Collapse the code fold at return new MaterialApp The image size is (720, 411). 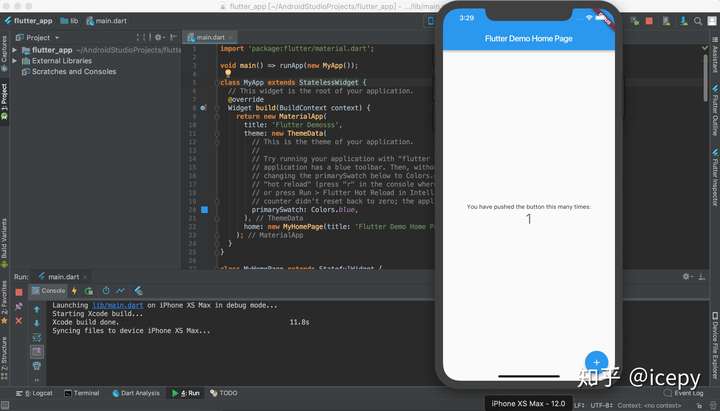217,117
